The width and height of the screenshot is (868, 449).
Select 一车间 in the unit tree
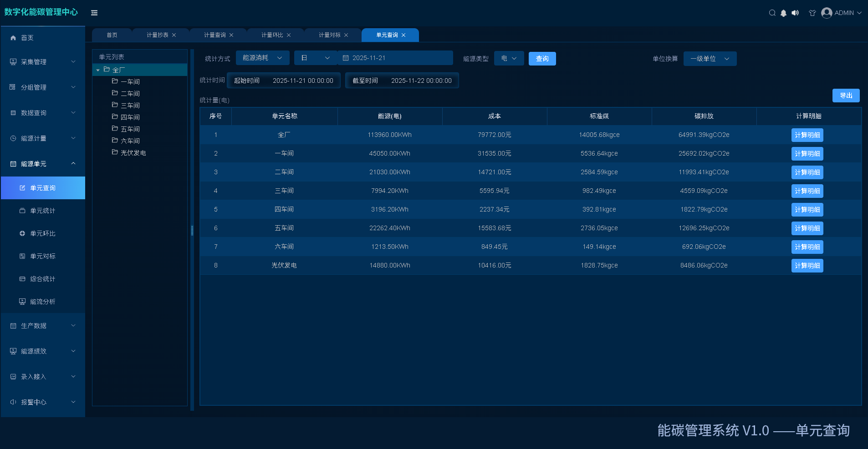[x=130, y=82]
